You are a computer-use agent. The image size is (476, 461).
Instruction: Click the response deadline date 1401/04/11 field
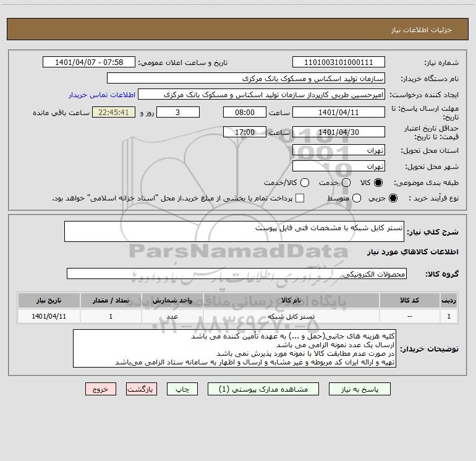pyautogui.click(x=339, y=112)
